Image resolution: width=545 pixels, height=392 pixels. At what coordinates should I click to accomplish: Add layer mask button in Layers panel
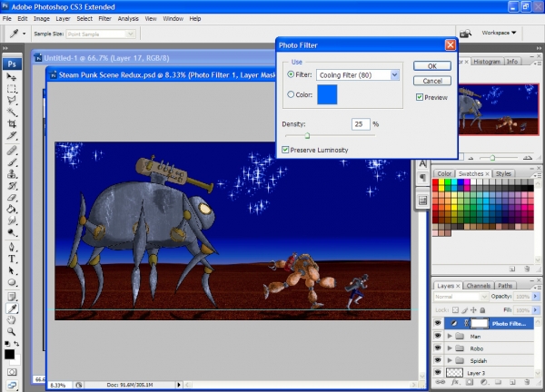(470, 382)
